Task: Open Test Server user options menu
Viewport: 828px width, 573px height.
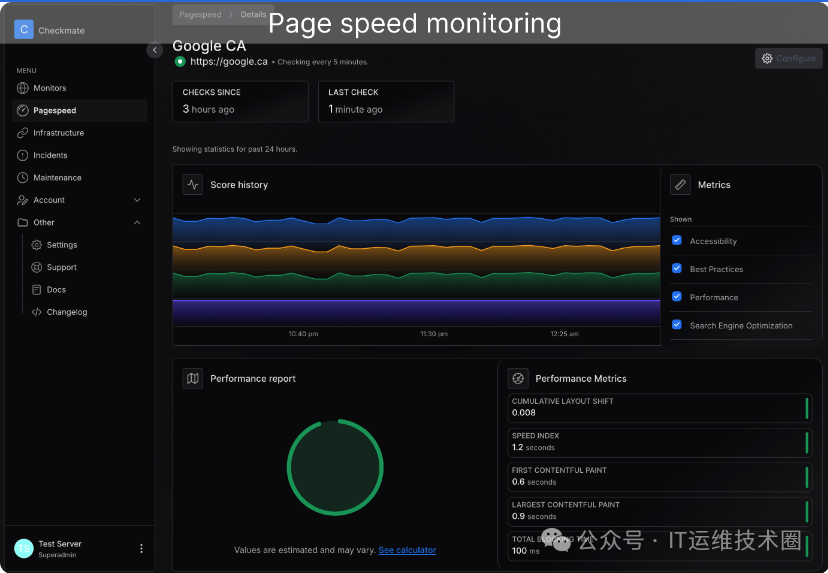Action: pos(141,548)
